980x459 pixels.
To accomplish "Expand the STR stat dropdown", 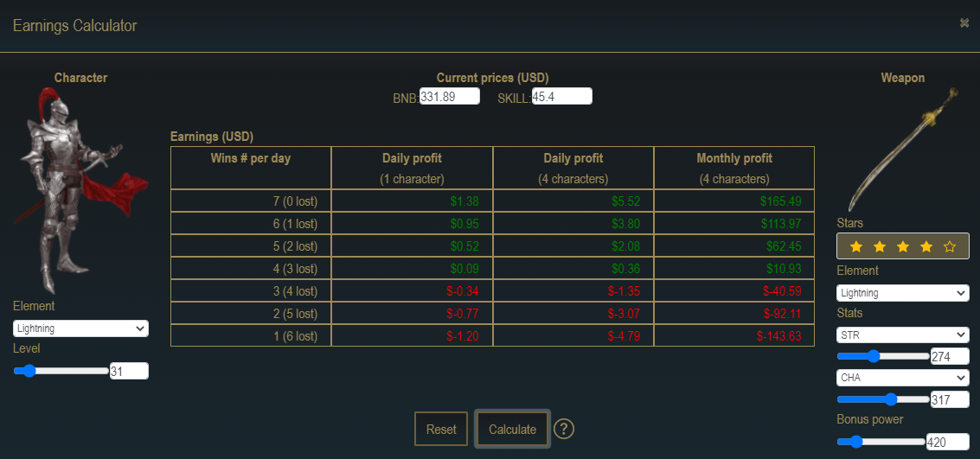I will [x=903, y=335].
